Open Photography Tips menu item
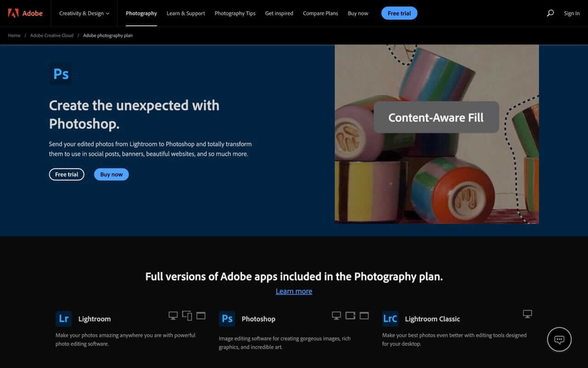 pyautogui.click(x=235, y=13)
